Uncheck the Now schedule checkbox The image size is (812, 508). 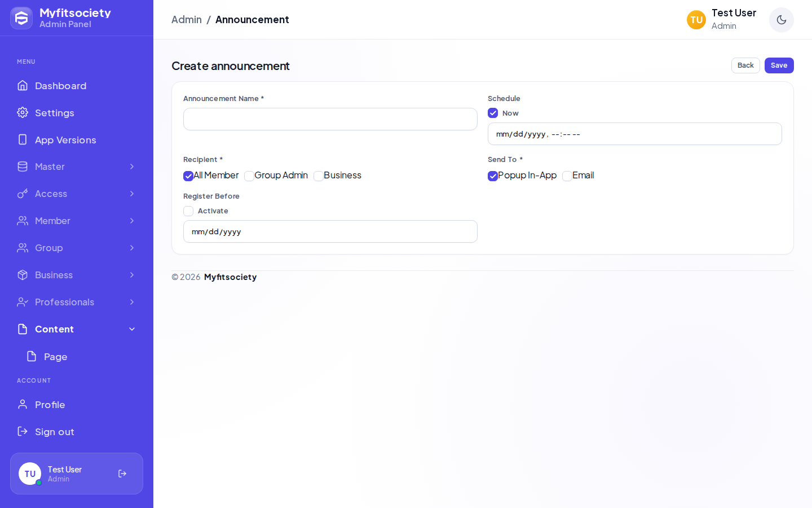493,113
